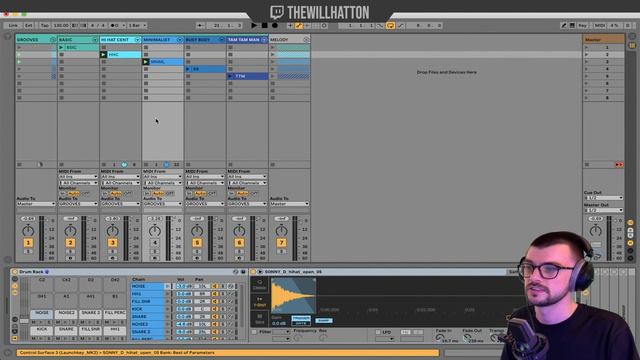Image resolution: width=640 pixels, height=360 pixels.
Task: Toggle the MIDI map mode button
Action: click(600, 25)
